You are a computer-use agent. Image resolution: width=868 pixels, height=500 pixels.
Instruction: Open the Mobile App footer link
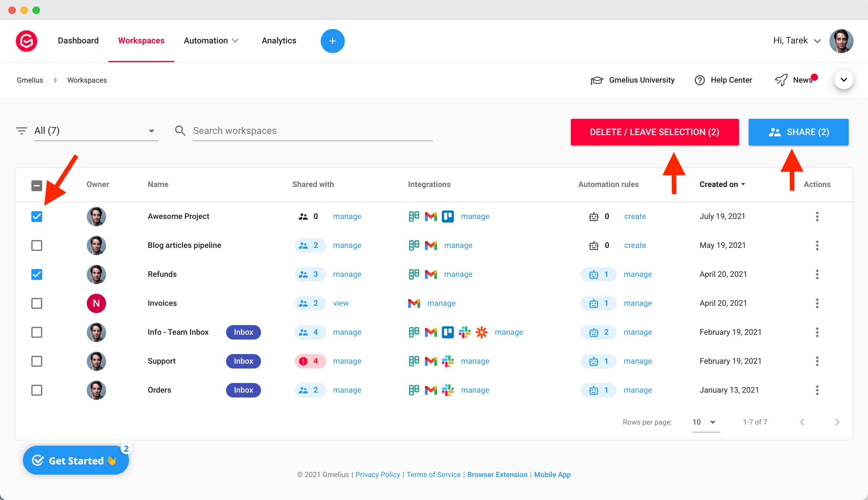click(552, 475)
